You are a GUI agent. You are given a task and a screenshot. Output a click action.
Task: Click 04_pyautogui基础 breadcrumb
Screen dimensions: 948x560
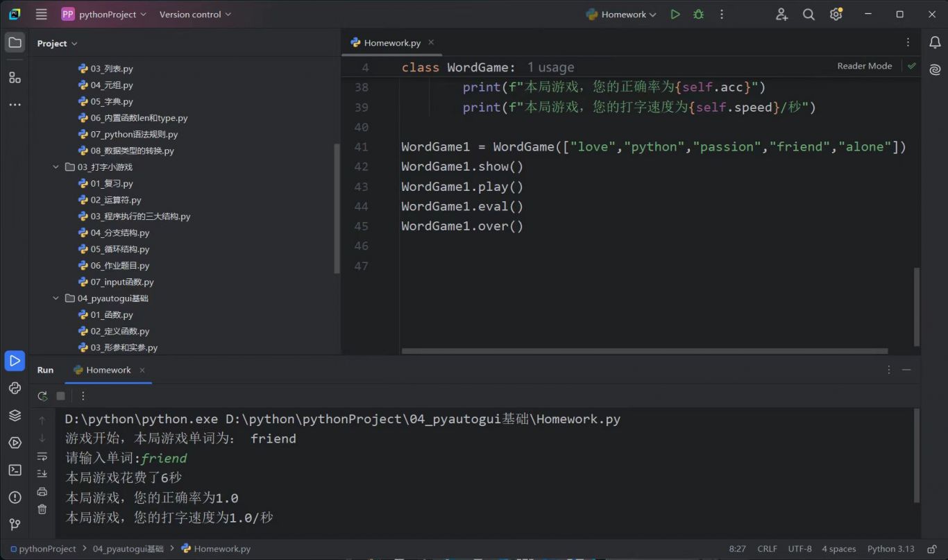128,548
